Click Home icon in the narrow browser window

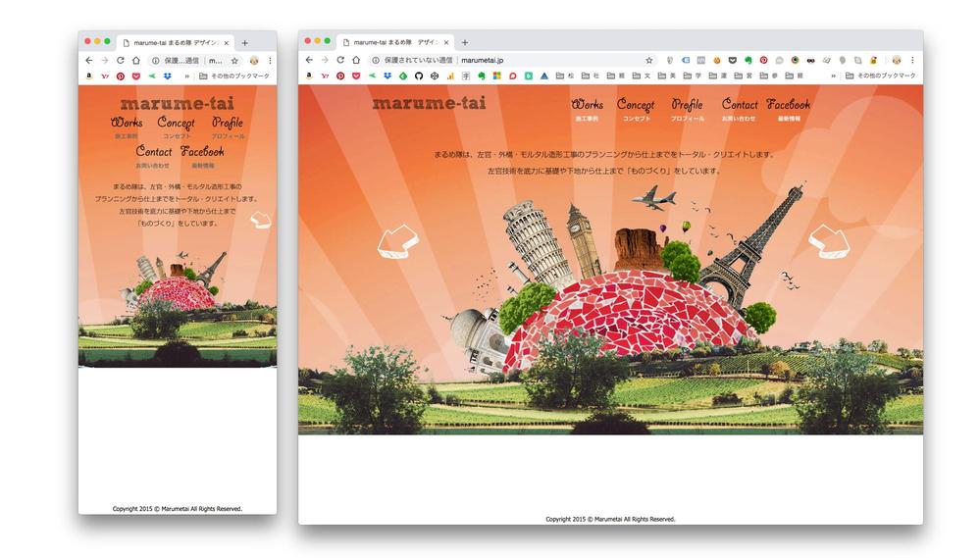(x=135, y=61)
